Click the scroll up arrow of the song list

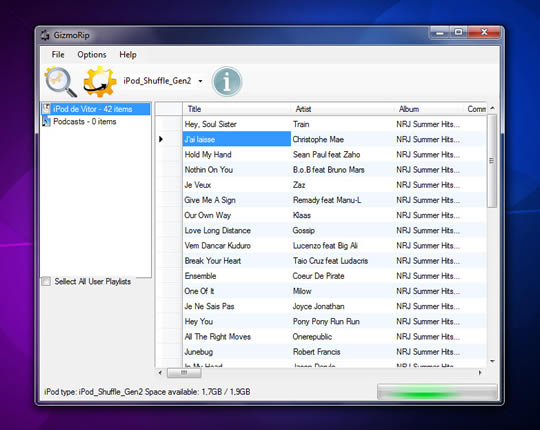click(492, 108)
